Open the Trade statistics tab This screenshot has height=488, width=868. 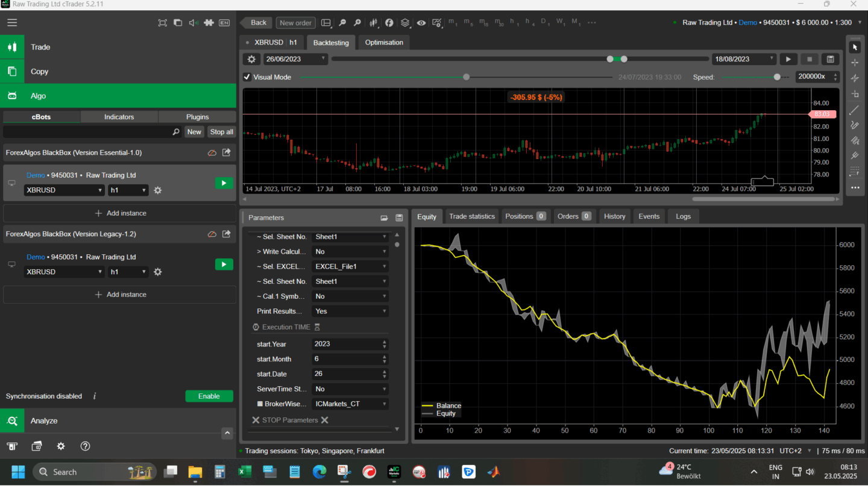(471, 216)
